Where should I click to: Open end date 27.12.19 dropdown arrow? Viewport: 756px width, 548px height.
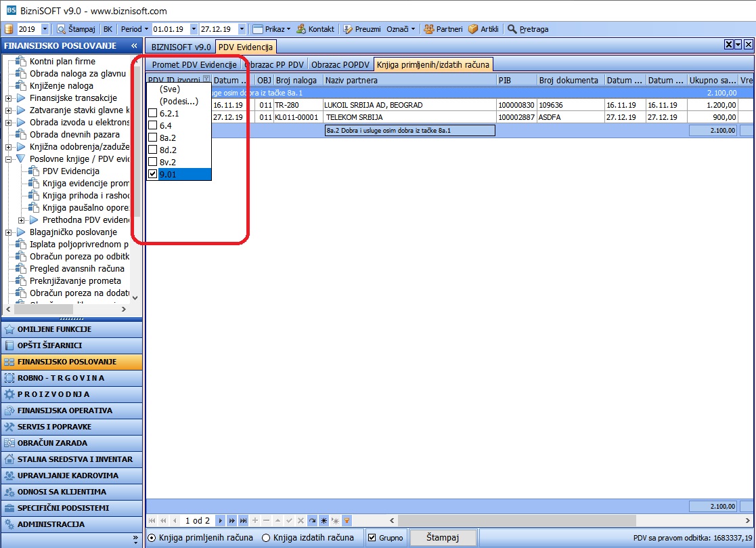pyautogui.click(x=242, y=29)
